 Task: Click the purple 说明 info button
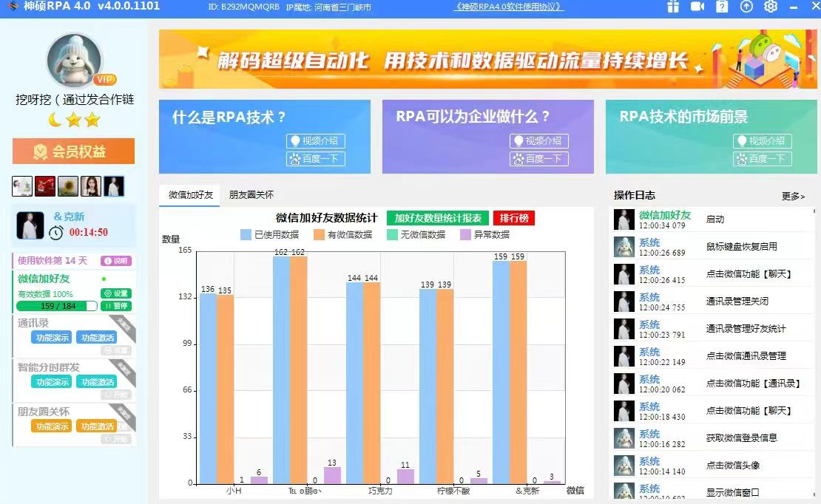pos(115,261)
